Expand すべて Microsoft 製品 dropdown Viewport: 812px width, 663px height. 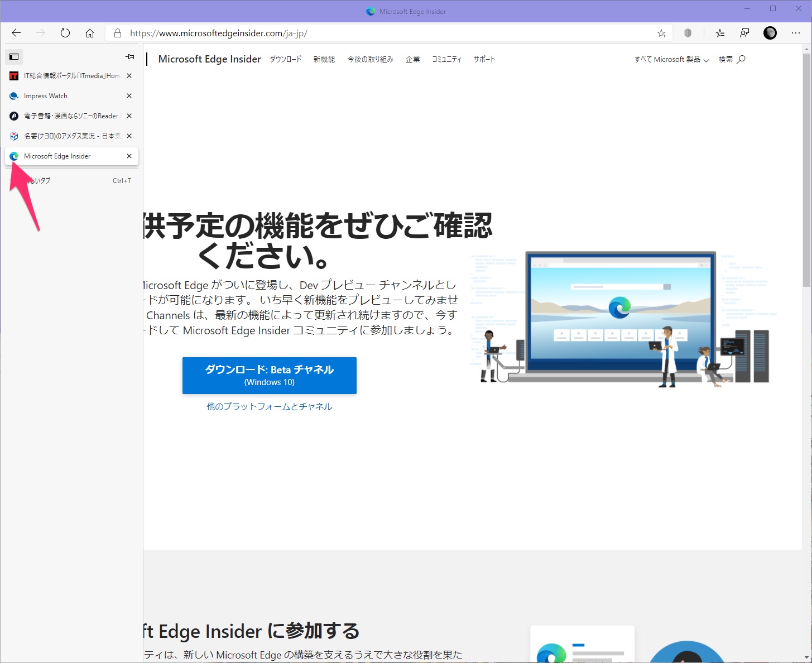pyautogui.click(x=671, y=59)
